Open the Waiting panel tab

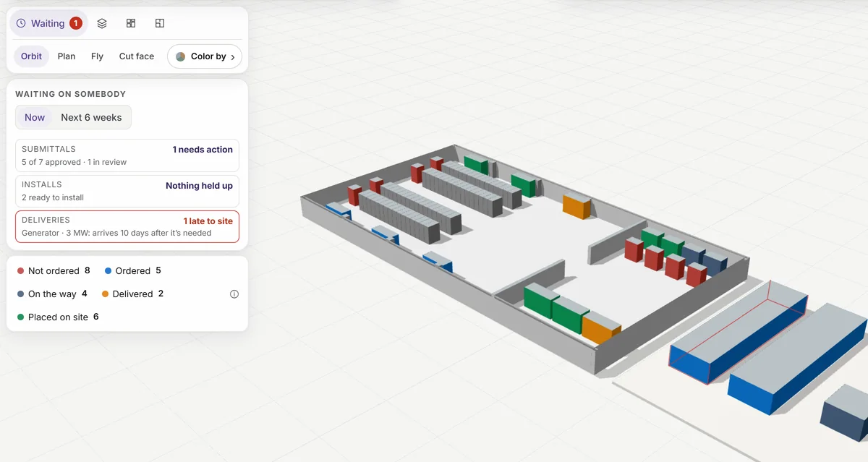[x=48, y=23]
